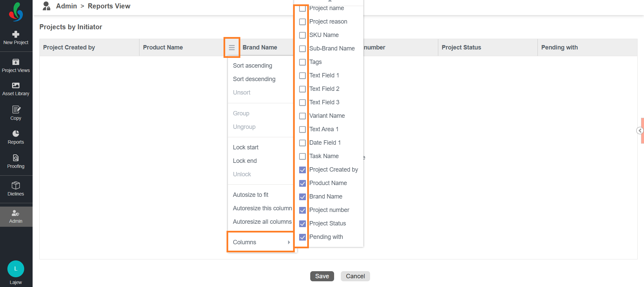644x287 pixels.
Task: Choose Sort ascending from menu
Action: [252, 66]
